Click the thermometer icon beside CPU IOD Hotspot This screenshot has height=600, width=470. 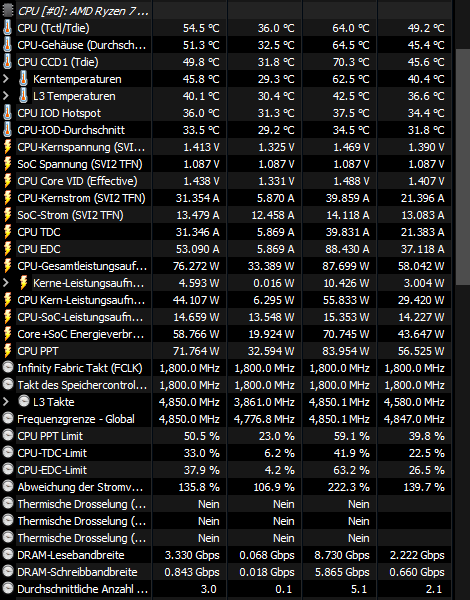[x=7, y=113]
